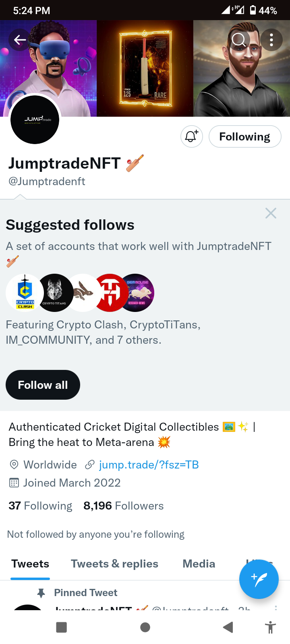Image resolution: width=290 pixels, height=644 pixels.
Task: View the 37 Following list
Action: (x=40, y=506)
